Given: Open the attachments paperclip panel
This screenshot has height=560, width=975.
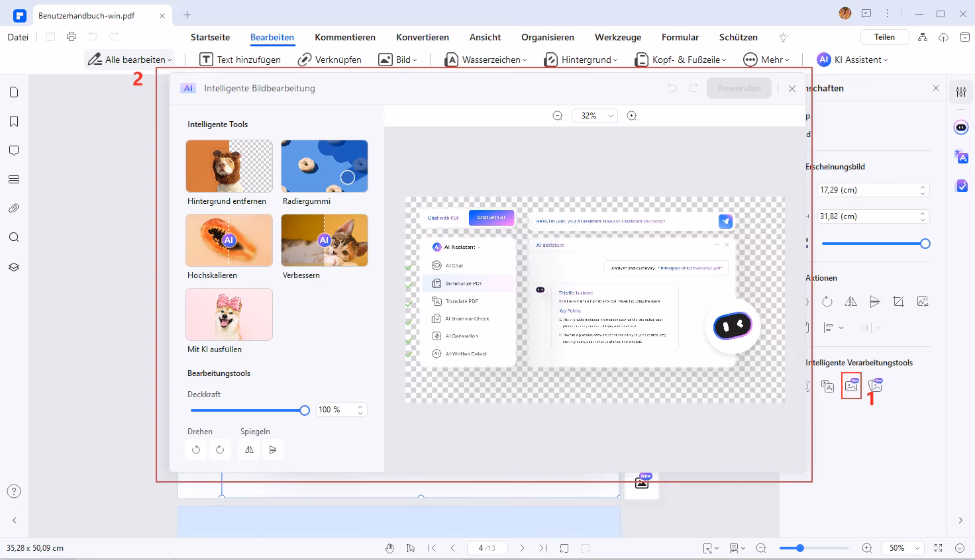Looking at the screenshot, I should tap(14, 209).
